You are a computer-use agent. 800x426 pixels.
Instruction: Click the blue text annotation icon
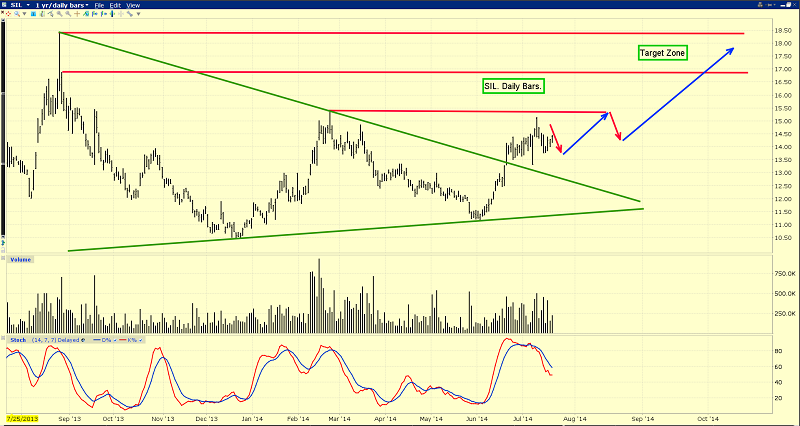coord(33,14)
